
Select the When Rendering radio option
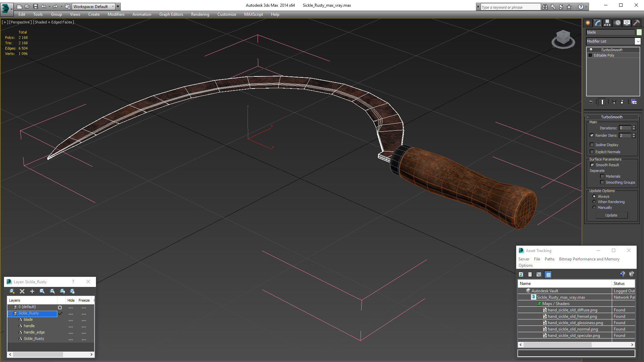594,202
